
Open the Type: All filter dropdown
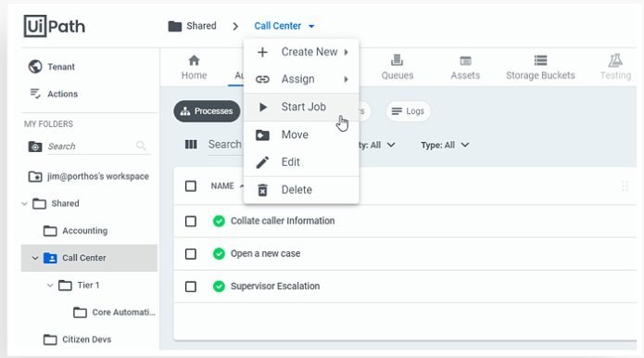click(445, 145)
